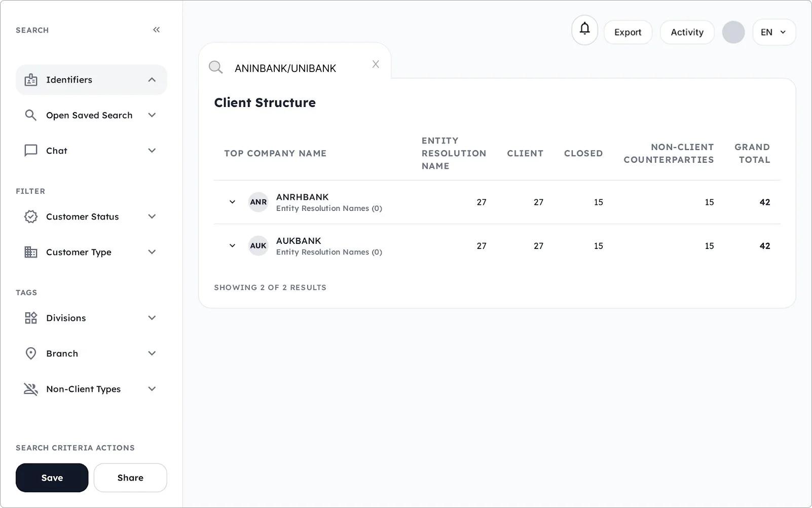Click the Customer Status badge icon
The width and height of the screenshot is (812, 508).
(31, 216)
